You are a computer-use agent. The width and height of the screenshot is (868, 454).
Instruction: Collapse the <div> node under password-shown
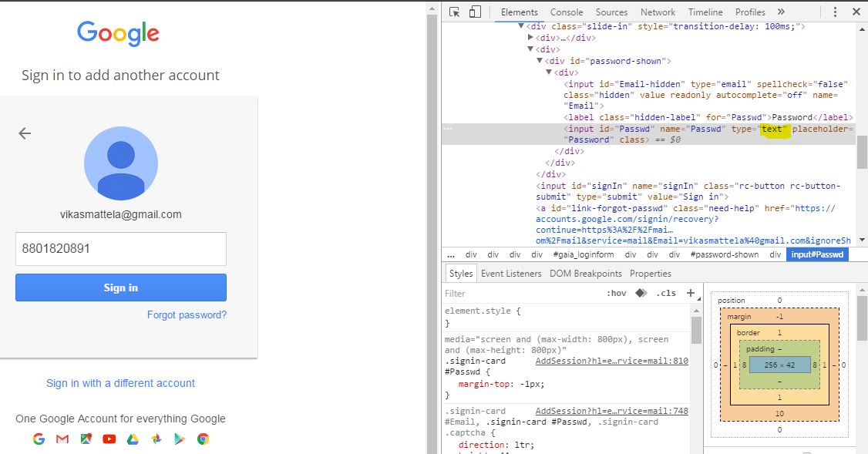(549, 72)
